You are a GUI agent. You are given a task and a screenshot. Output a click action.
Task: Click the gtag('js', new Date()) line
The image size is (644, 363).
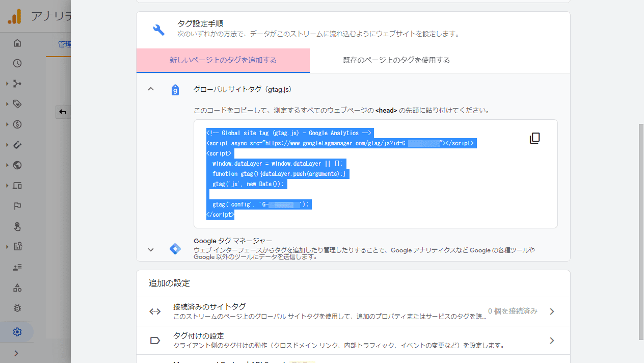pos(248,184)
